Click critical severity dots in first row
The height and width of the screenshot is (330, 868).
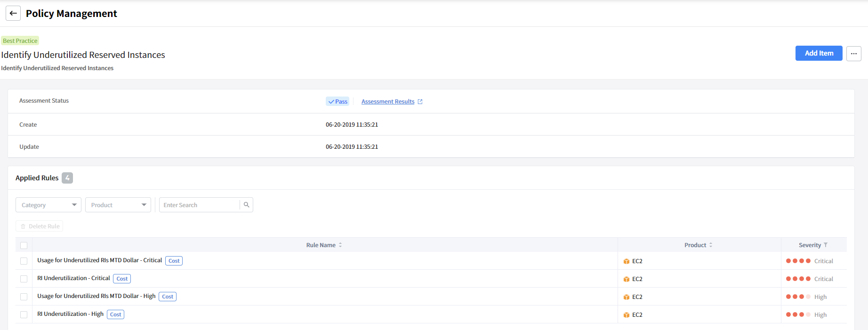point(798,261)
